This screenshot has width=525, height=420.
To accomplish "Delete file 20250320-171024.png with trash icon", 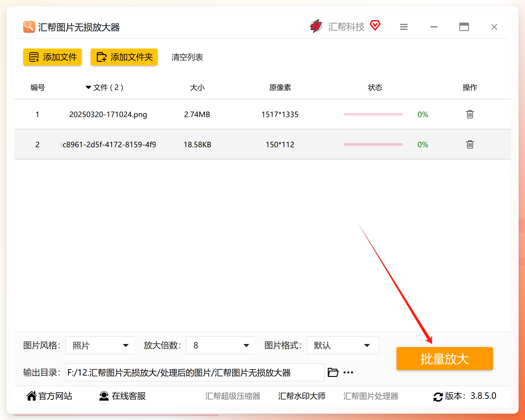I will (470, 114).
